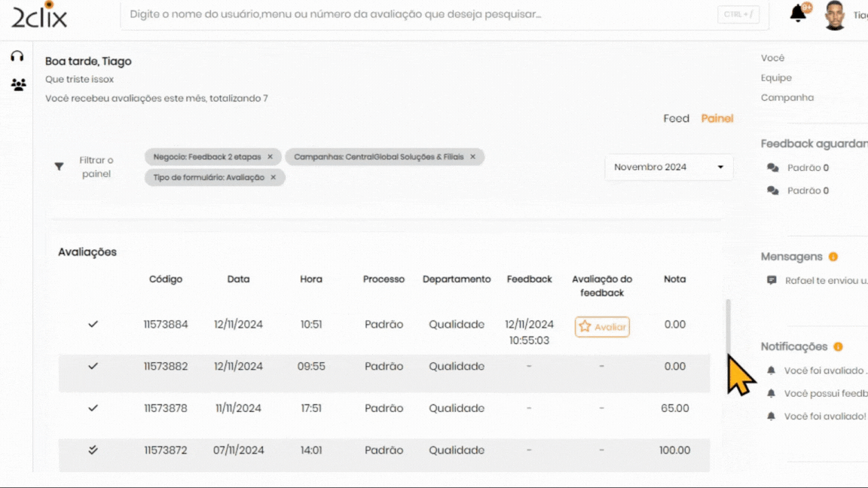This screenshot has width=868, height=488.
Task: Remove the Tipo de formulário: Avaliação filter
Action: pos(274,177)
